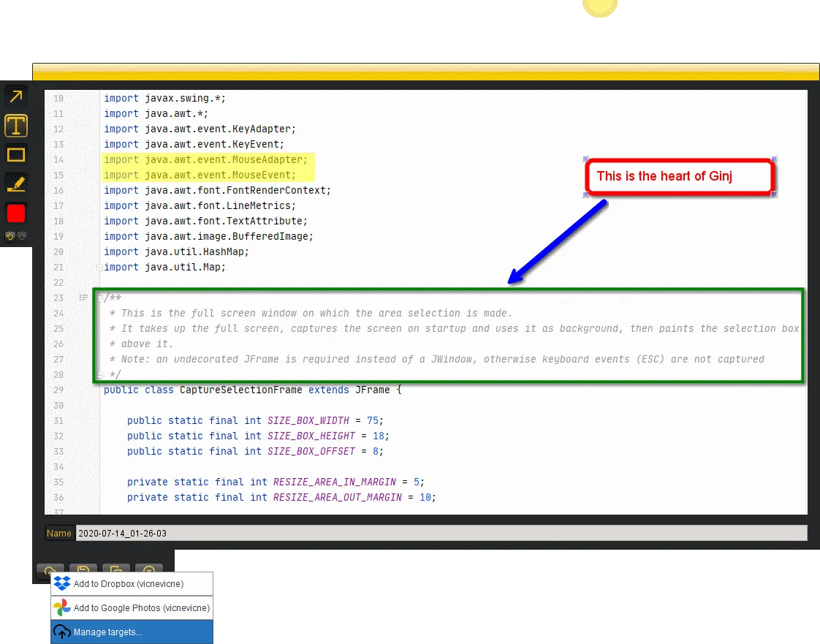Open Manage targets... menu entry
The width and height of the screenshot is (820, 644).
[x=132, y=632]
